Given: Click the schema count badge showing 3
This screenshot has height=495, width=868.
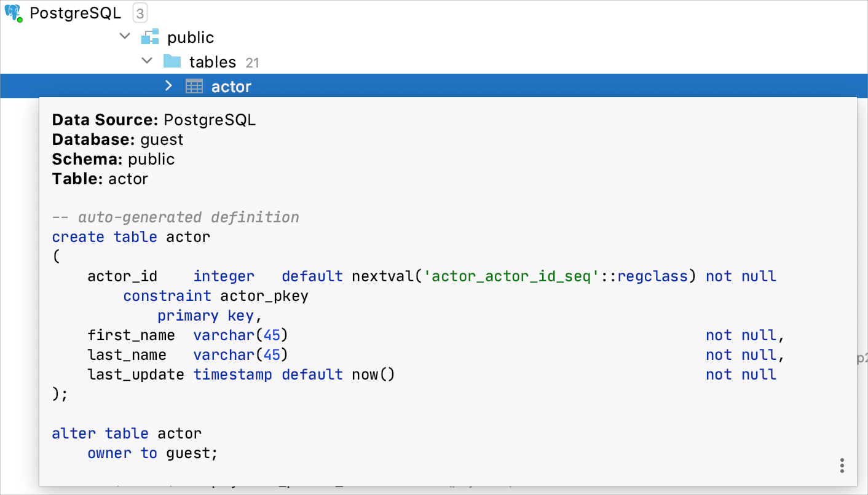Looking at the screenshot, I should point(140,13).
